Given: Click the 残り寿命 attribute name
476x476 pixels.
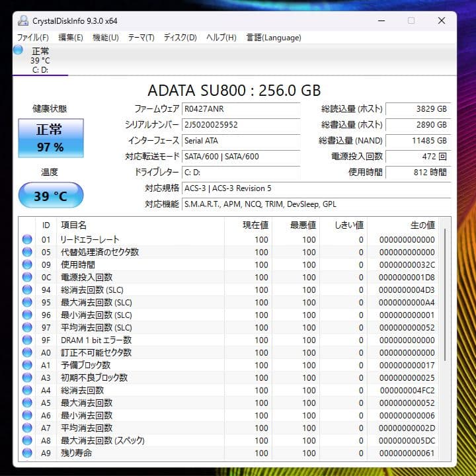Looking at the screenshot, I should 76,453.
